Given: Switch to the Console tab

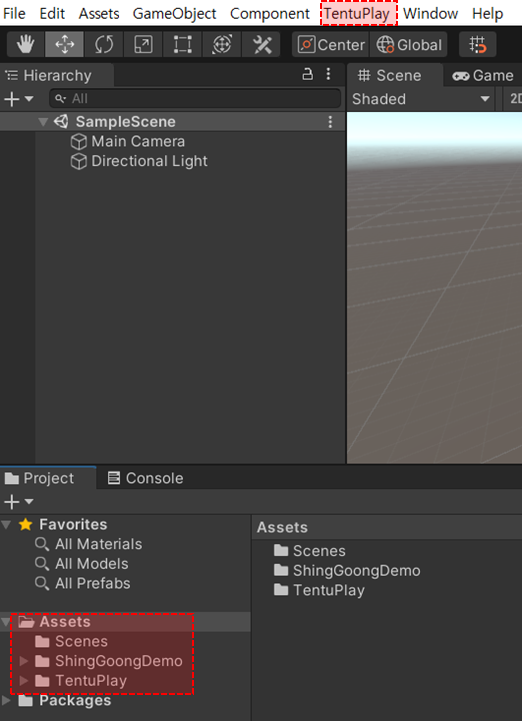Looking at the screenshot, I should [145, 478].
